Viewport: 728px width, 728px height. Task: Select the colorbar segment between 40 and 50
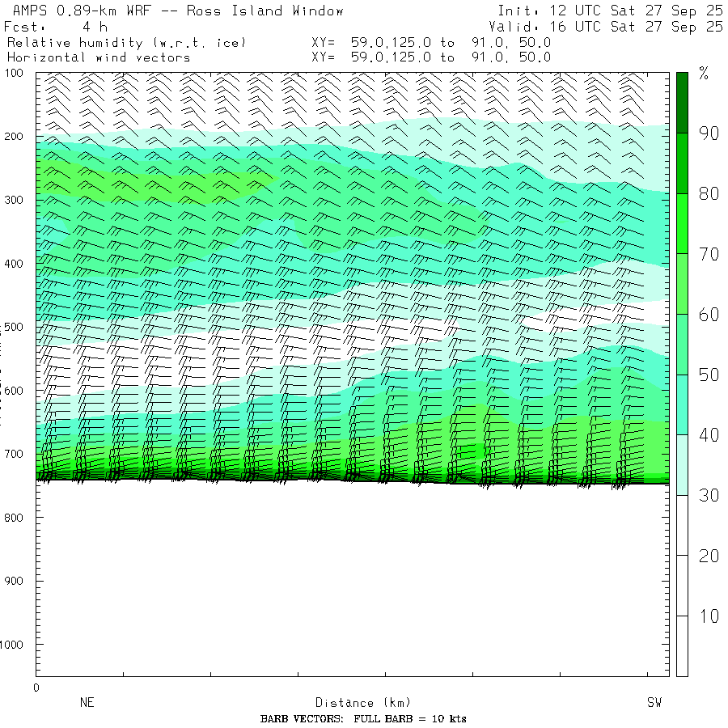(682, 405)
